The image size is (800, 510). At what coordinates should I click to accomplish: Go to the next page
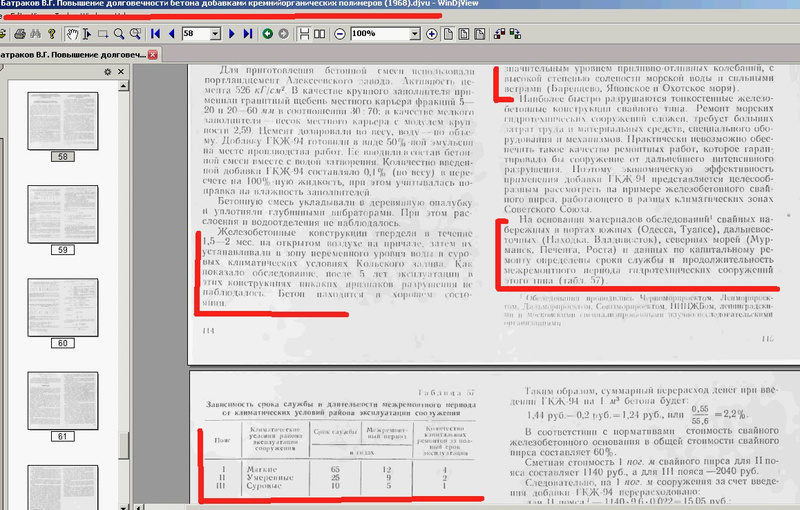[x=232, y=34]
